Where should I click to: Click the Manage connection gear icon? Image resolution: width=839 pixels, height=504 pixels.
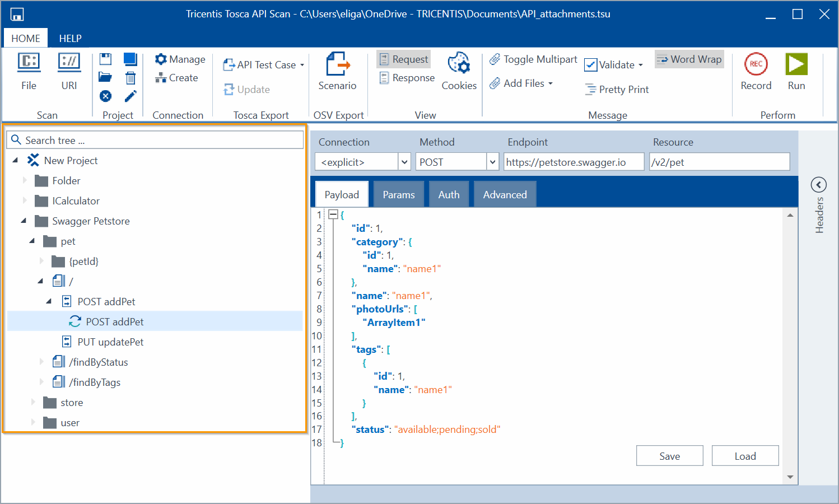coord(161,59)
